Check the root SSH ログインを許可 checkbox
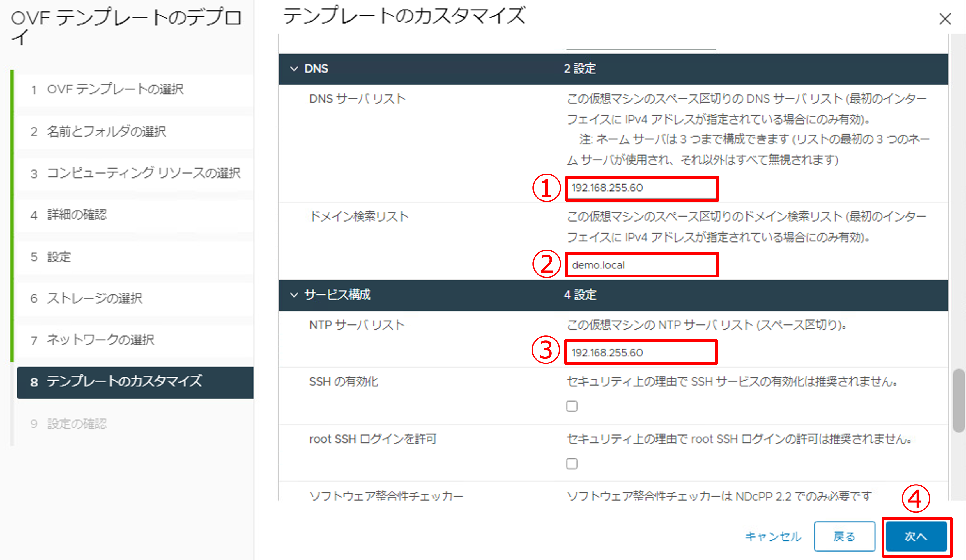The image size is (966, 560). 572,463
